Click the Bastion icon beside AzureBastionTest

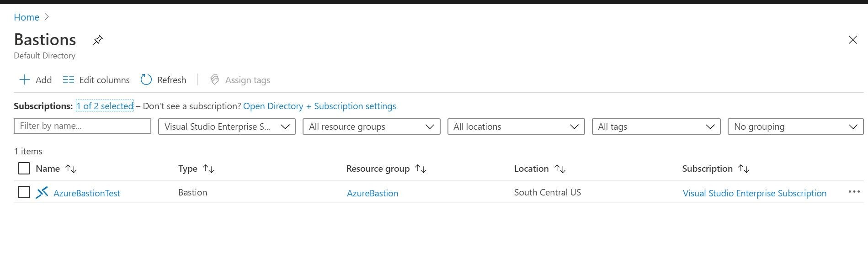point(42,193)
